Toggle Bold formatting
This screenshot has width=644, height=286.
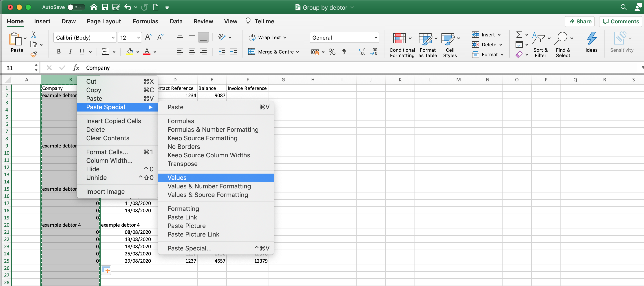59,51
